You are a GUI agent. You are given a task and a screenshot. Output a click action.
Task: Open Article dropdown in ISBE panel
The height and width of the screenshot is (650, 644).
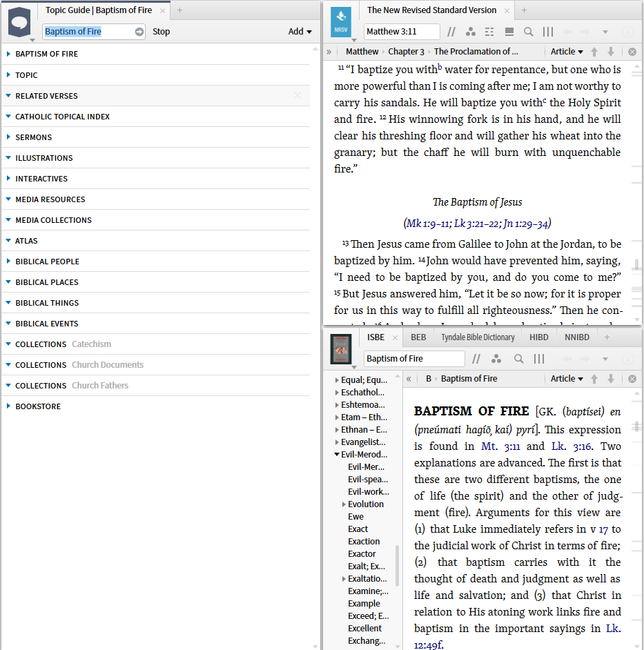pos(567,379)
